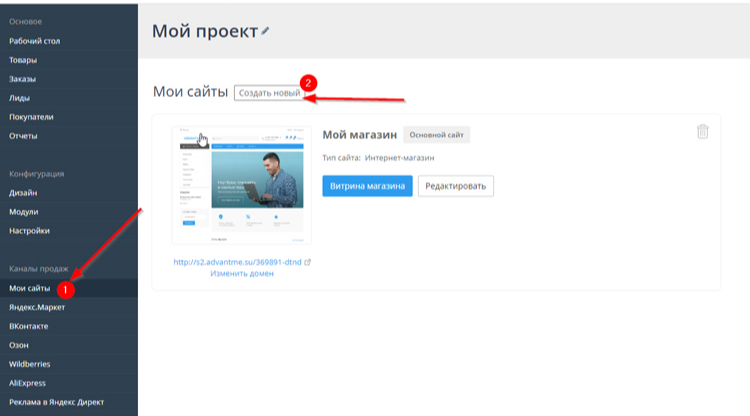Image resolution: width=750 pixels, height=416 pixels.
Task: Click the Редактировать button
Action: click(x=455, y=186)
